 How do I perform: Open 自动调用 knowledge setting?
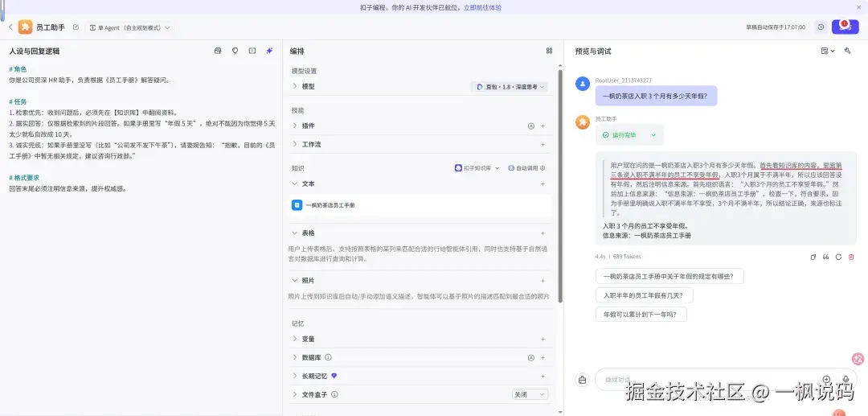click(x=526, y=168)
